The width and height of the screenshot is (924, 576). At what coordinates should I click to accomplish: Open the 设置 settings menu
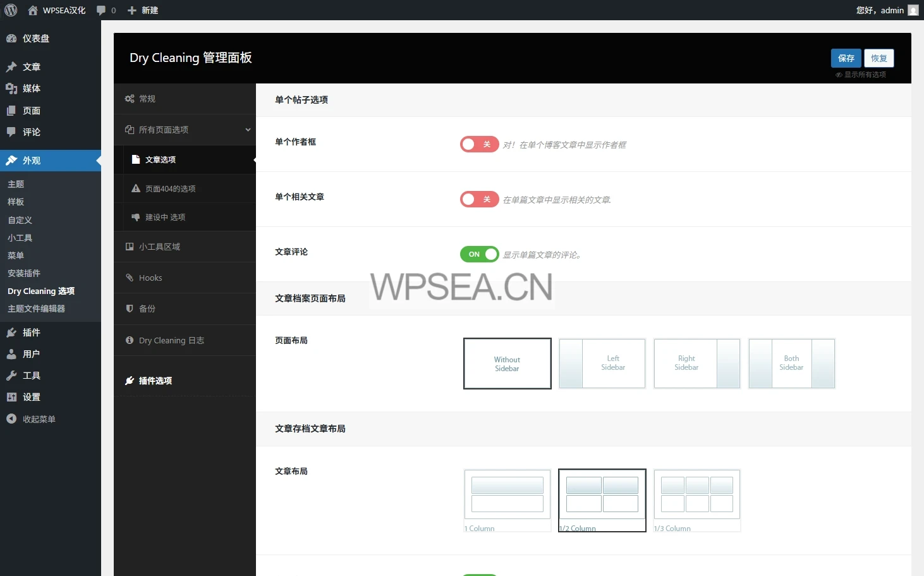[32, 397]
